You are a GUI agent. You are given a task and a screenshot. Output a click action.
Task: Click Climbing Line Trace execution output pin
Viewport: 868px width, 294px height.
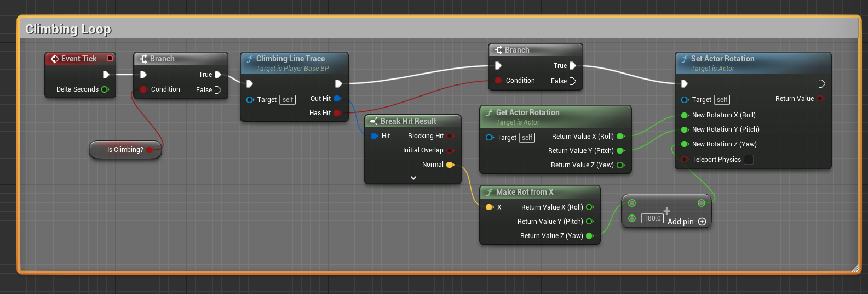(x=338, y=84)
